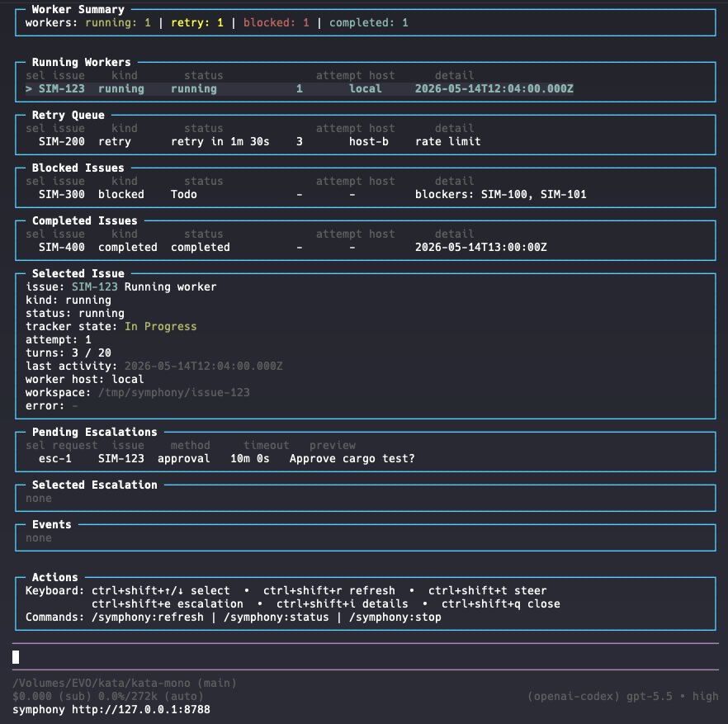Click 'blockers: SIM-100, SIM-101' detail

[500, 195]
